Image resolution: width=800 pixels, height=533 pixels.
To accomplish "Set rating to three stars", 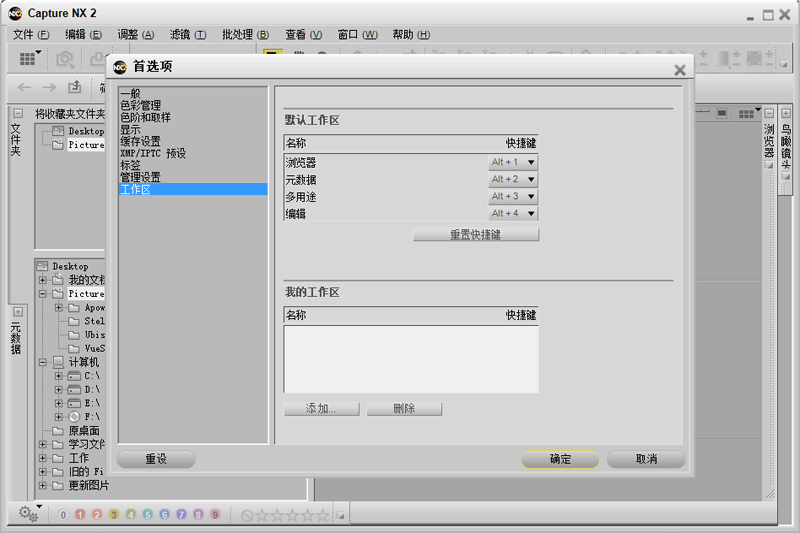I will click(292, 515).
